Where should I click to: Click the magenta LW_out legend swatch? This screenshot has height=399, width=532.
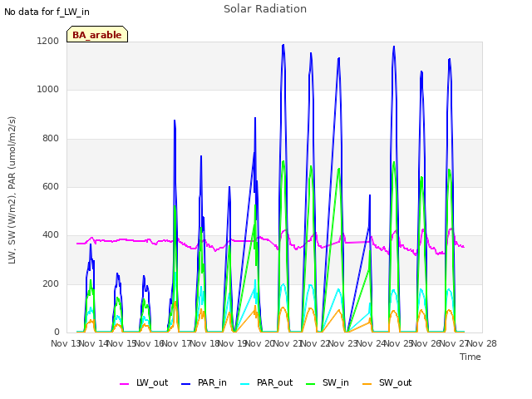coord(124,384)
